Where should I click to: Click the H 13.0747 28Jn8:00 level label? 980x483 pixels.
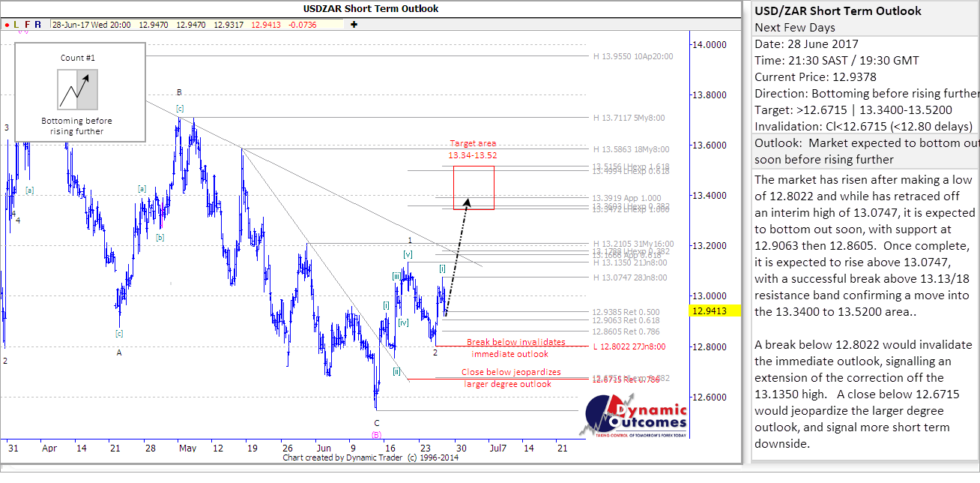coord(632,277)
